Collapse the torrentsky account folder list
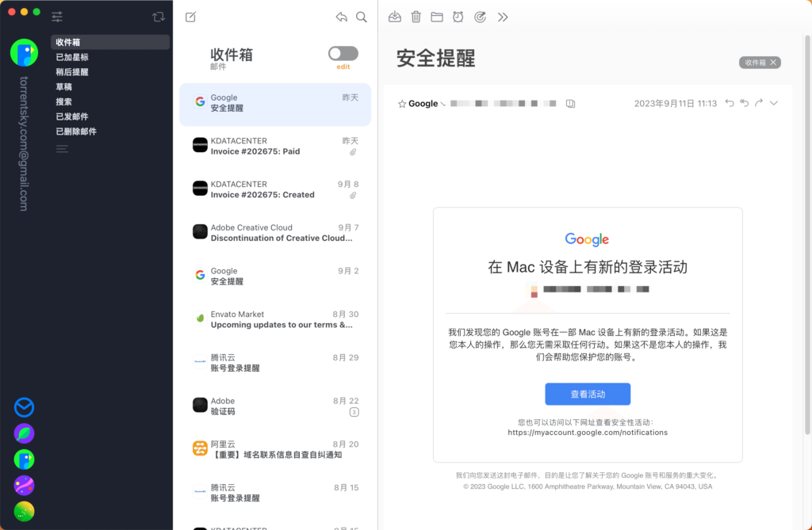 click(x=62, y=148)
